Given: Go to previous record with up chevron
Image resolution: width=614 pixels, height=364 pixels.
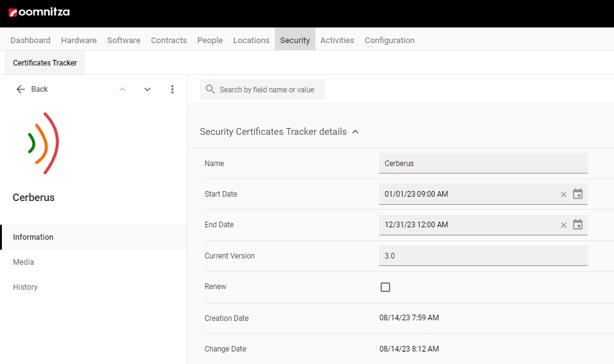Looking at the screenshot, I should (x=122, y=89).
